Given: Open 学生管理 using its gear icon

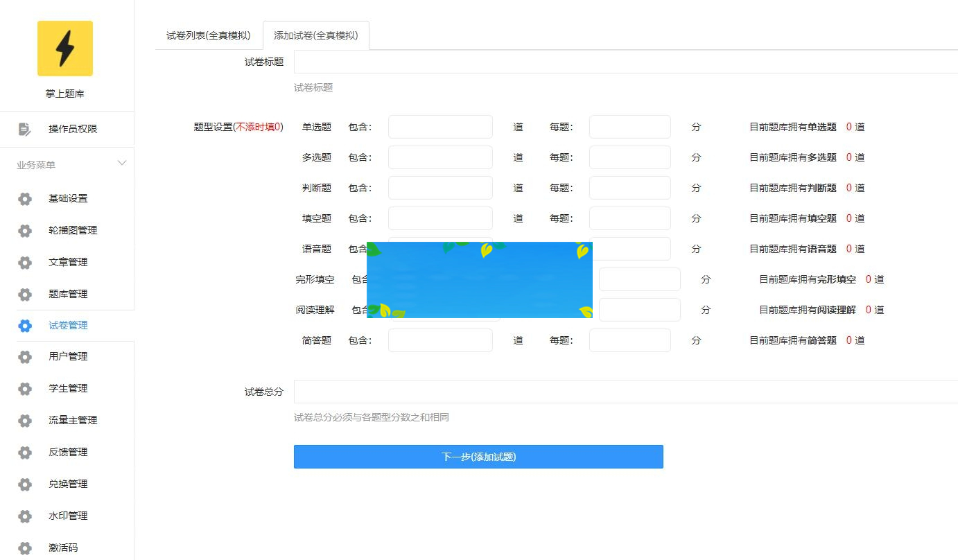Looking at the screenshot, I should click(x=24, y=388).
